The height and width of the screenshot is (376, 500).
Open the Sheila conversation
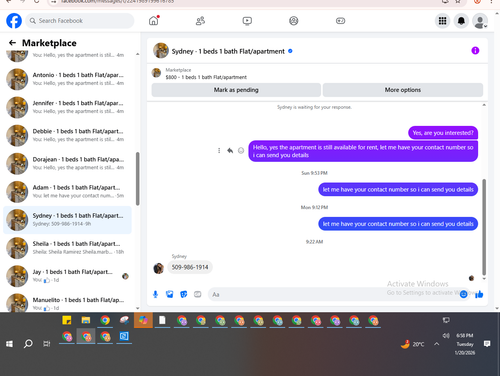click(67, 248)
